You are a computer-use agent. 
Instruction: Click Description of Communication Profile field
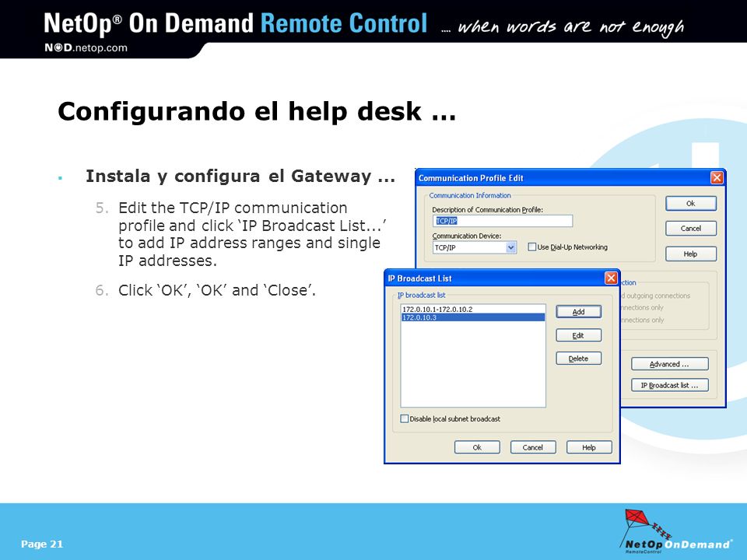[502, 220]
